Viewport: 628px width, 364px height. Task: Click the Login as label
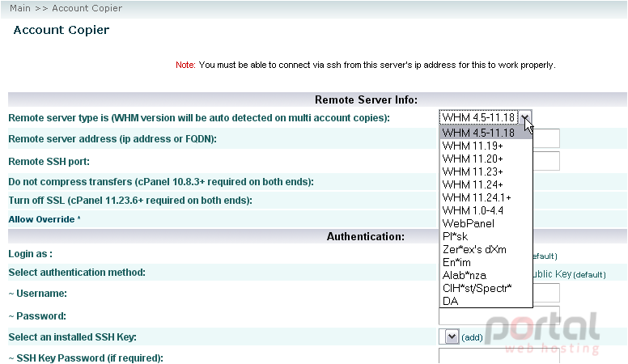(x=30, y=254)
